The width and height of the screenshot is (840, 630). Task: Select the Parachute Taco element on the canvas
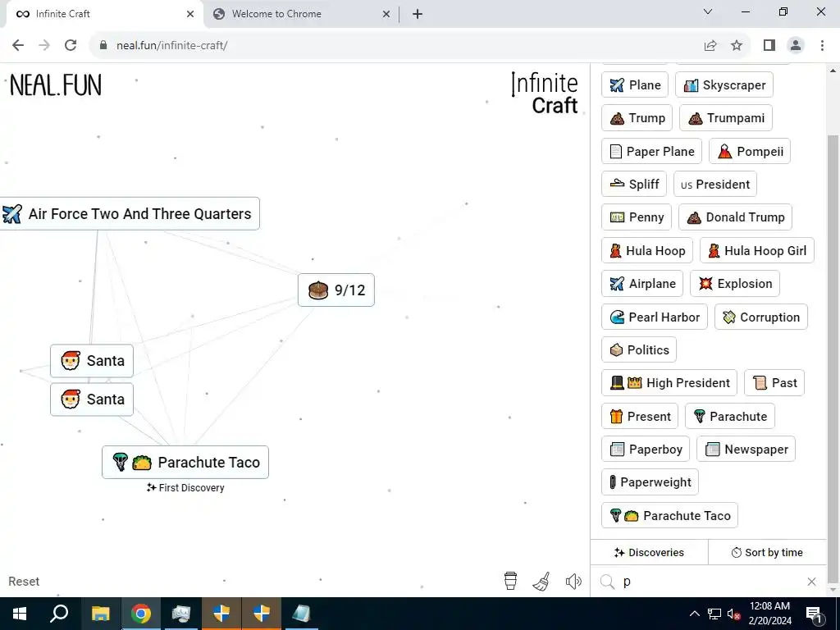[185, 463]
